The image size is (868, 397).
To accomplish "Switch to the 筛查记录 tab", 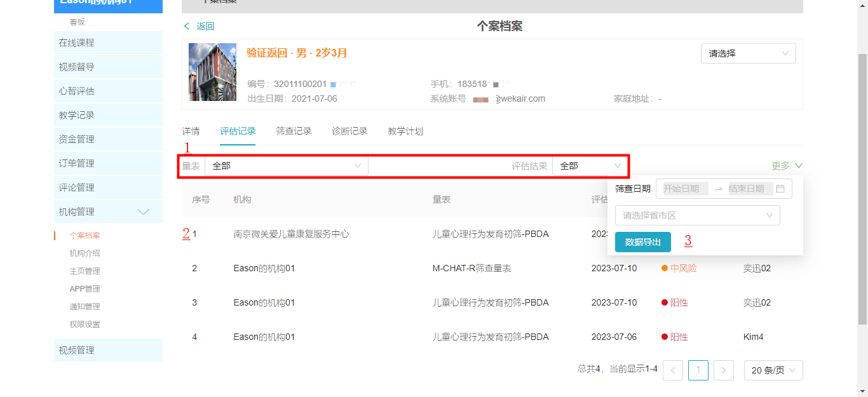I will 294,131.
